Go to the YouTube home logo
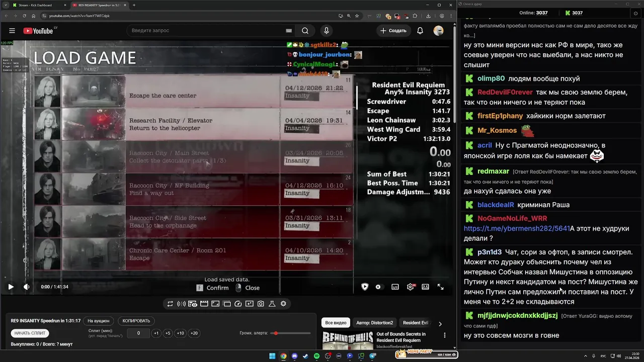This screenshot has height=362, width=644. 38,31
